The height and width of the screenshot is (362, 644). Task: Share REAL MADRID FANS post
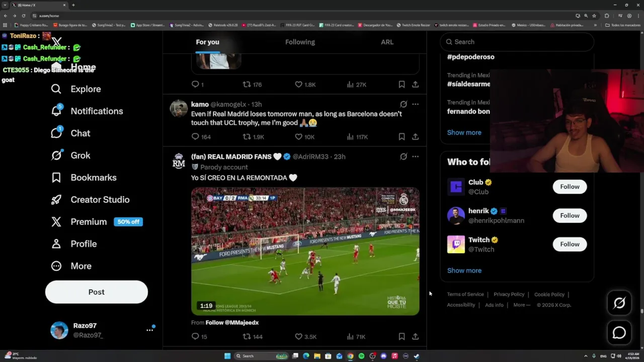coord(415,337)
